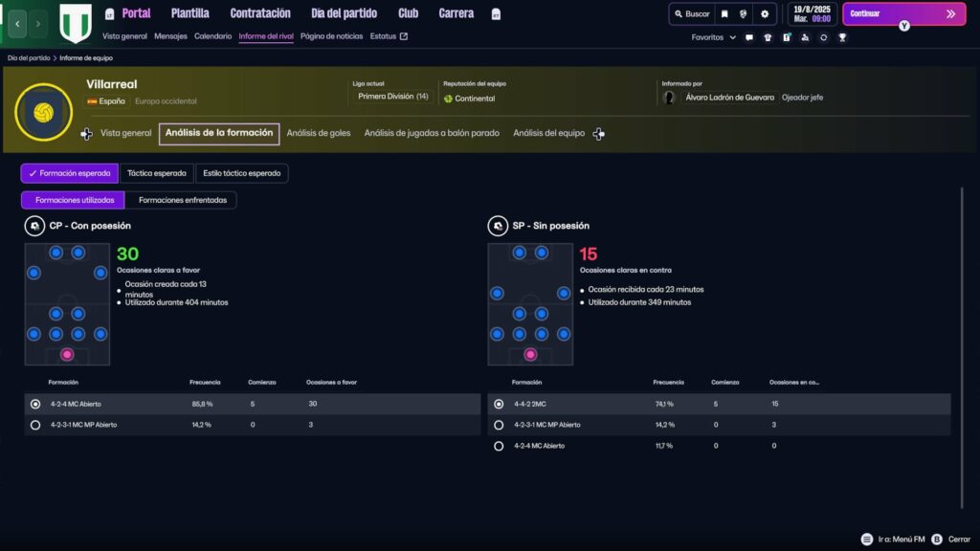Select the 4-2-3-1 MC MP Abierto possession formation

point(35,425)
